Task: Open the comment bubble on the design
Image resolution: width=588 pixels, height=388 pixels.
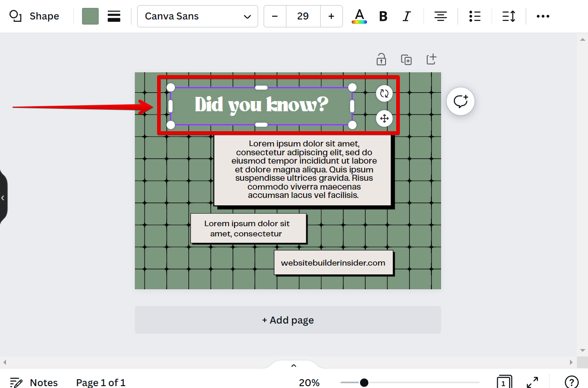Action: [x=460, y=101]
